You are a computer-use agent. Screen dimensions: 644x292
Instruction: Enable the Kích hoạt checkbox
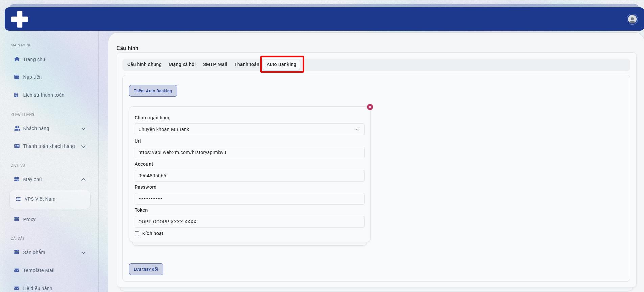137,234
